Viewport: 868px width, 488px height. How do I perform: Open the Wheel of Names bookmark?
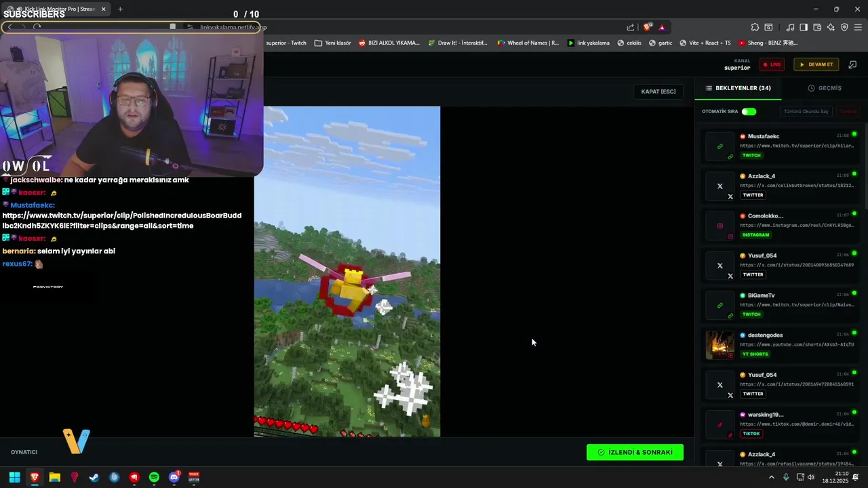(528, 43)
